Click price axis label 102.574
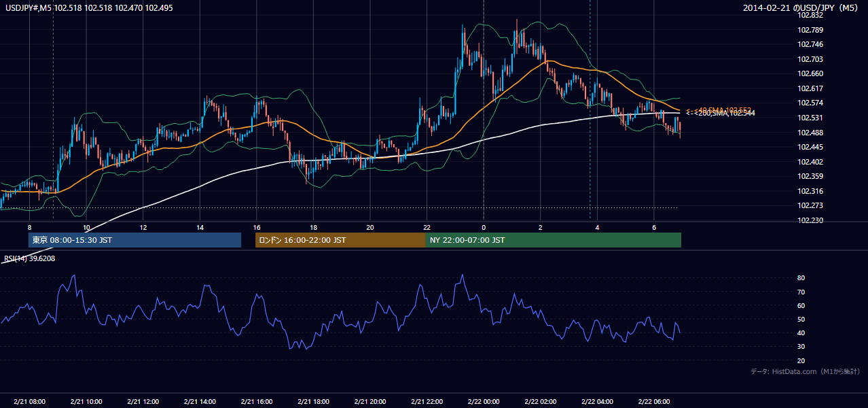 [810, 103]
